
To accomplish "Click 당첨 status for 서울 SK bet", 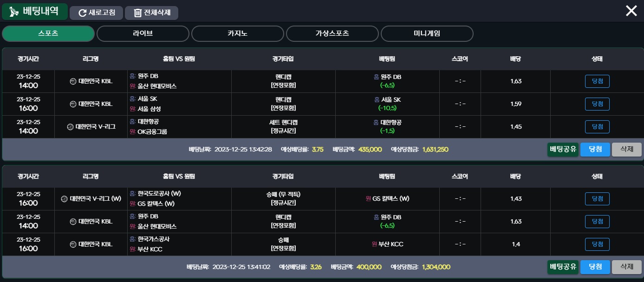I will click(597, 104).
